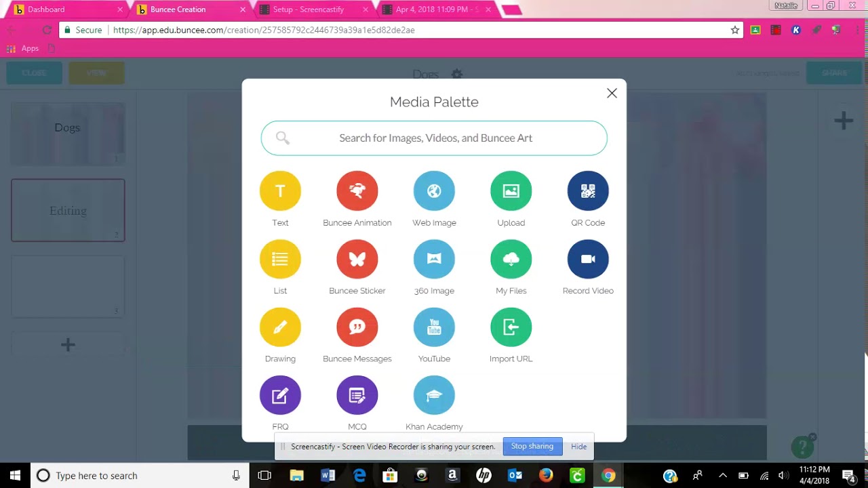Screen dimensions: 868x488
Task: Click Stop sharing button
Action: click(x=532, y=446)
